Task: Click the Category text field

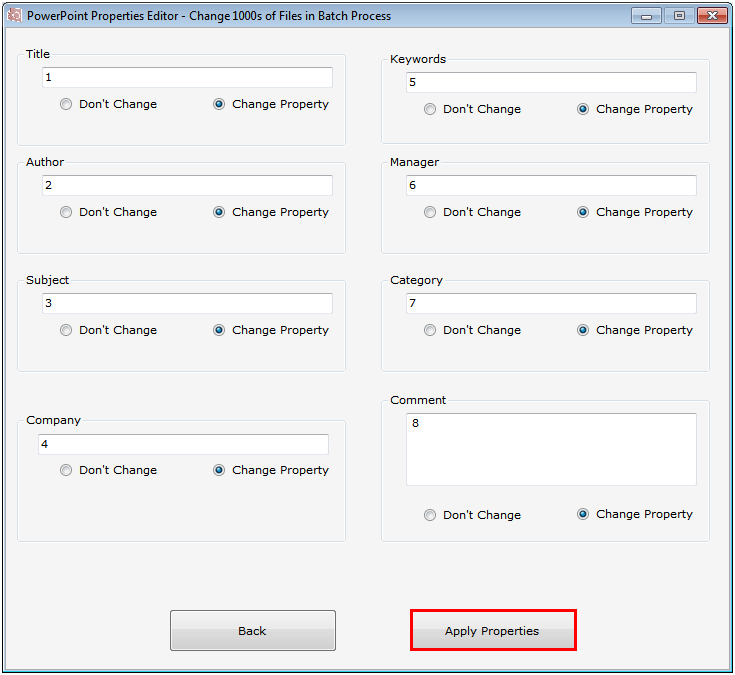Action: point(551,303)
